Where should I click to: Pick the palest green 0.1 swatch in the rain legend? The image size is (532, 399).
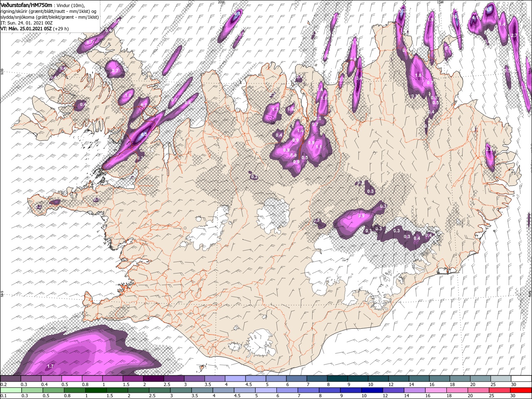11,390
